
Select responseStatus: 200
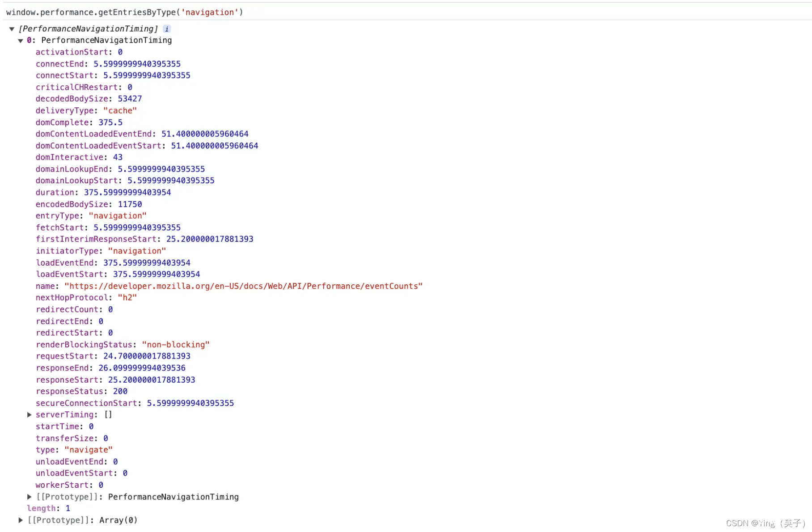point(82,391)
